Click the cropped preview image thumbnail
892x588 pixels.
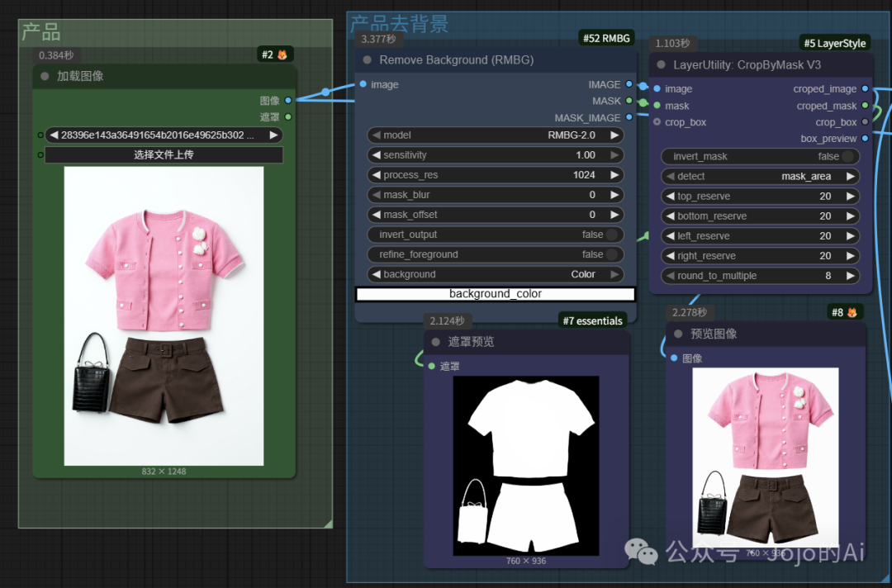click(x=765, y=458)
